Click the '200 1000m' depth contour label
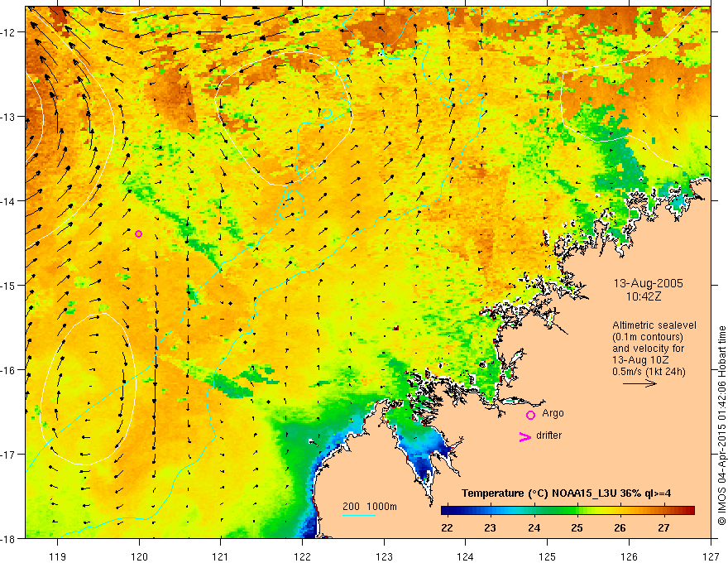This screenshot has height=563, width=728. (x=370, y=507)
